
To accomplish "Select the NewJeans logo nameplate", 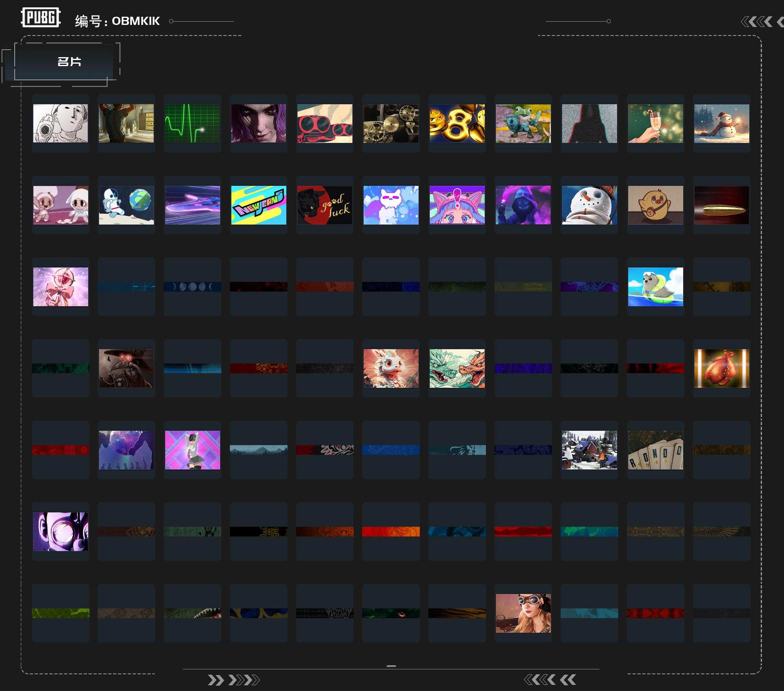I will [259, 205].
